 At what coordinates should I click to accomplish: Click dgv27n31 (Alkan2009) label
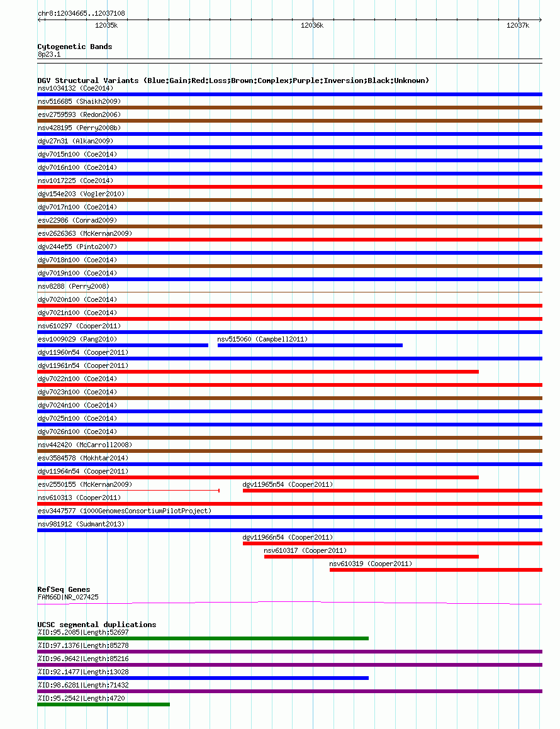coord(76,141)
